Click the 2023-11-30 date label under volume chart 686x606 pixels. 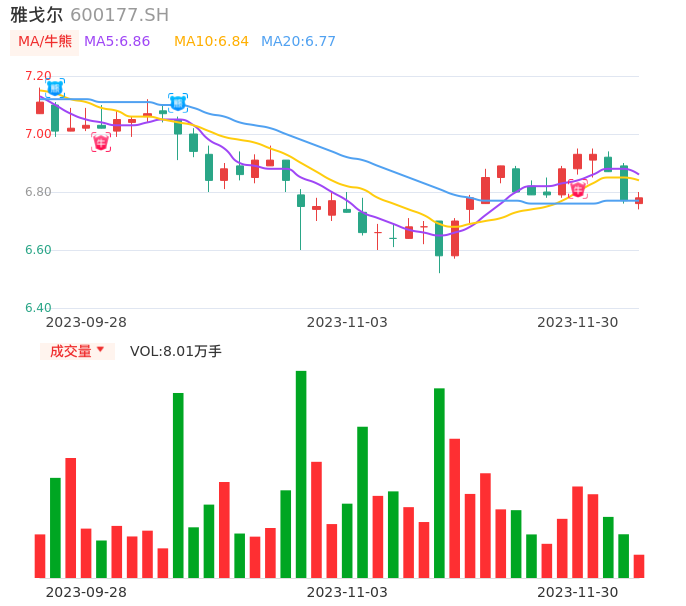[x=578, y=592]
